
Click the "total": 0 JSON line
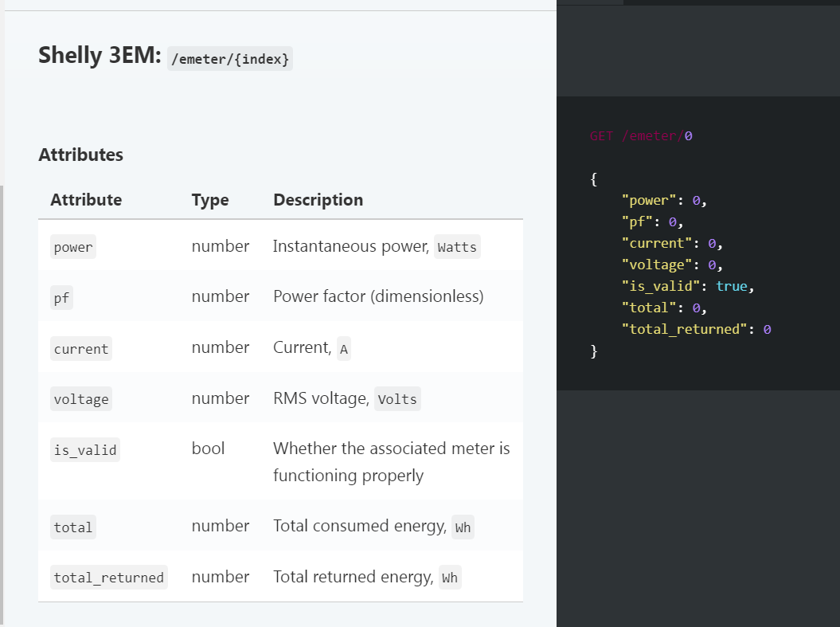click(664, 308)
